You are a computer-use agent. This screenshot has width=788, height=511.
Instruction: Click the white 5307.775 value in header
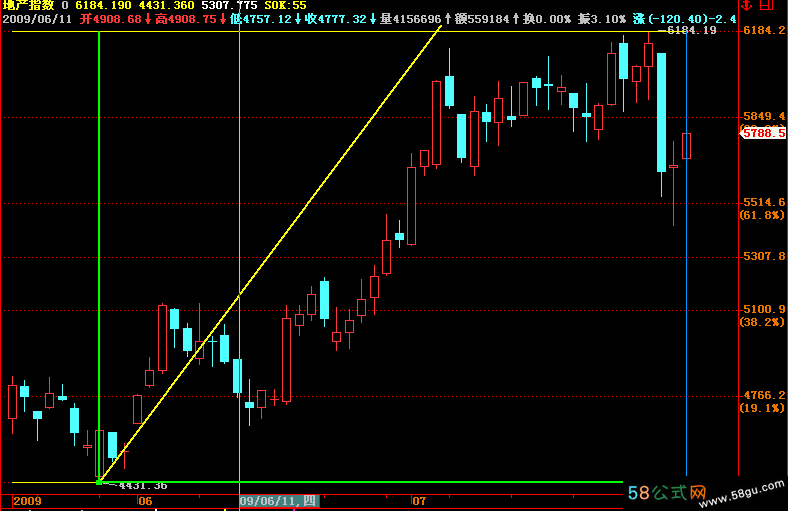[x=229, y=6]
